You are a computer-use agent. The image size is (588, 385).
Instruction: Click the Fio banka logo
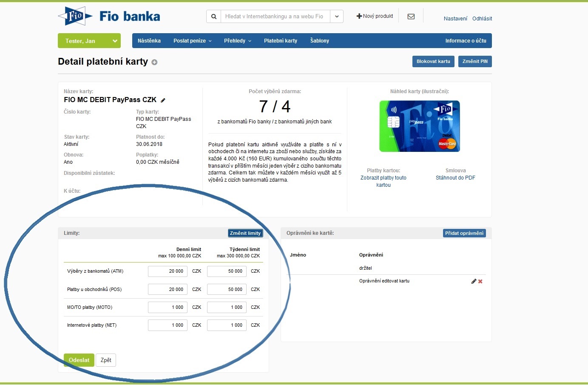(x=109, y=17)
